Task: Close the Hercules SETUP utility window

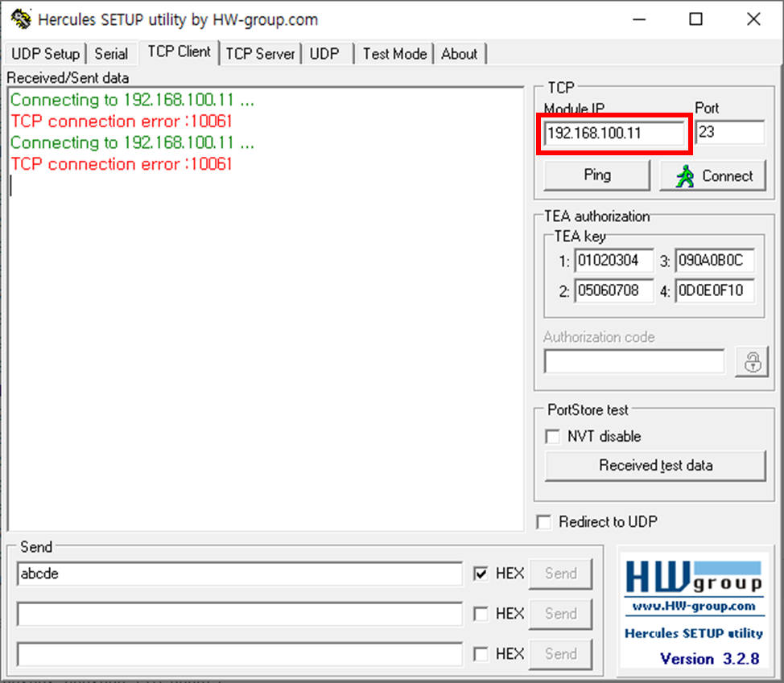Action: coord(753,19)
